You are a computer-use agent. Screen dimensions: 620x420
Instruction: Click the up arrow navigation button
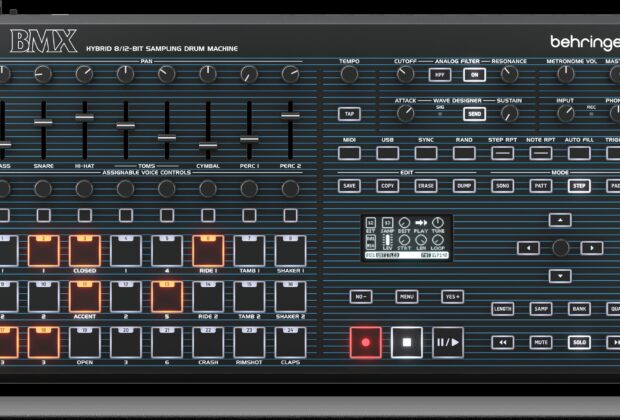coord(560,220)
